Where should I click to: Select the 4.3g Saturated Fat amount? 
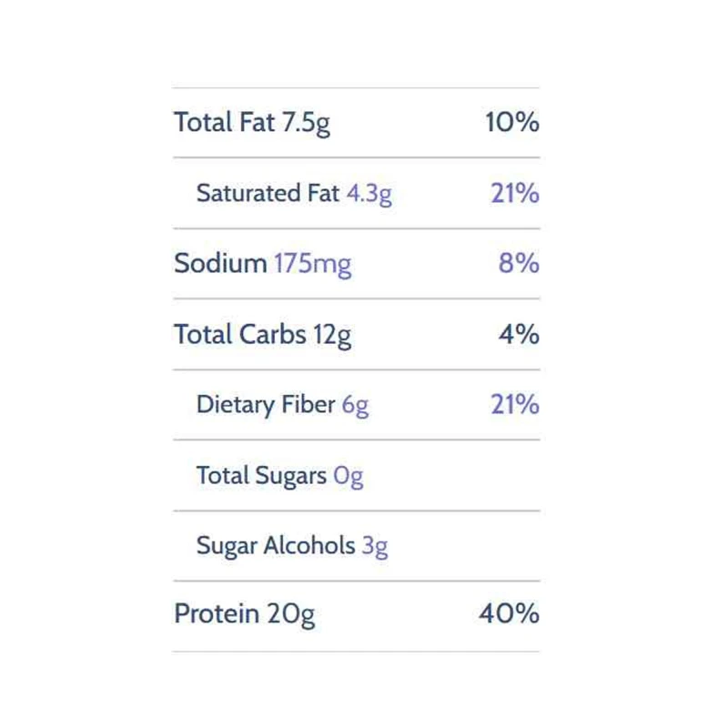(369, 194)
